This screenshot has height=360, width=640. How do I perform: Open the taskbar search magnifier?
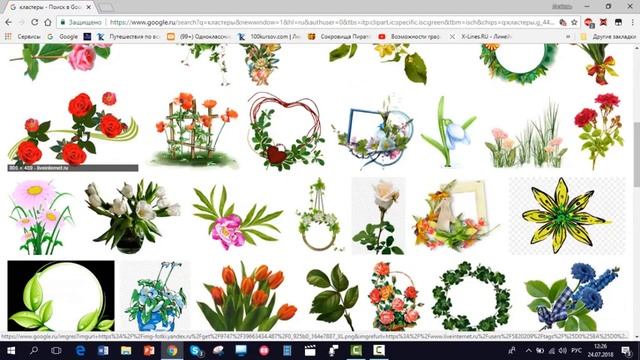point(34,351)
